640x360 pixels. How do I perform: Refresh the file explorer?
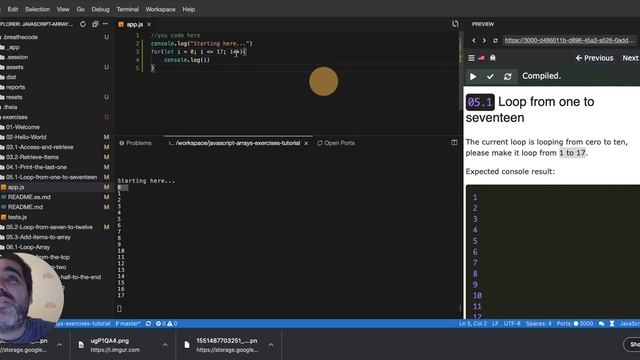(83, 24)
